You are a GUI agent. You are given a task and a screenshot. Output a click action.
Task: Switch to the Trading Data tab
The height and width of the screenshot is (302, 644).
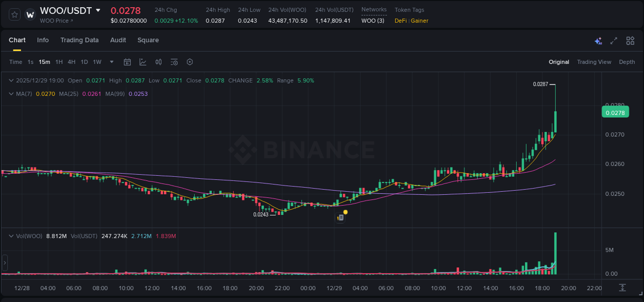(x=79, y=40)
